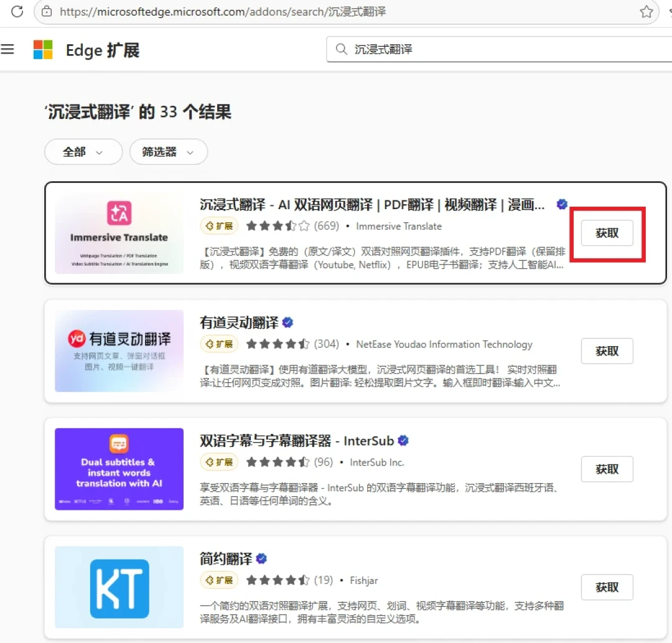Click the '沉浸式翻译' 的 33 个结果 heading
Viewport: 672px width, 643px height.
(x=138, y=112)
